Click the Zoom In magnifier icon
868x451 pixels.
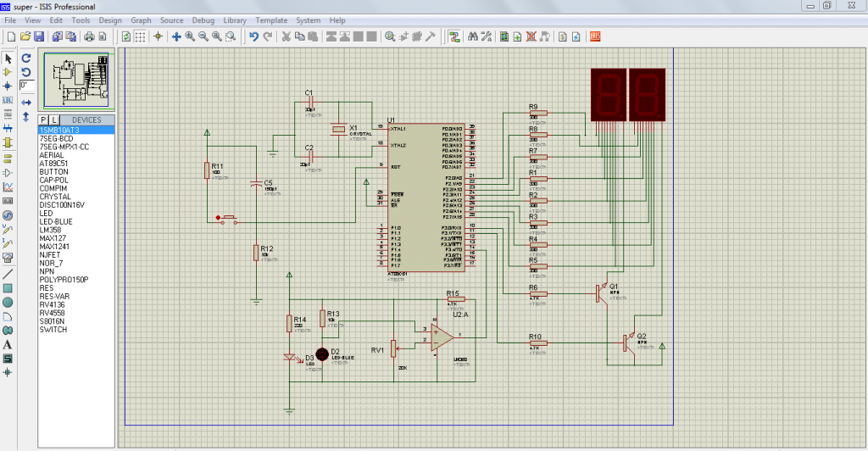(190, 36)
